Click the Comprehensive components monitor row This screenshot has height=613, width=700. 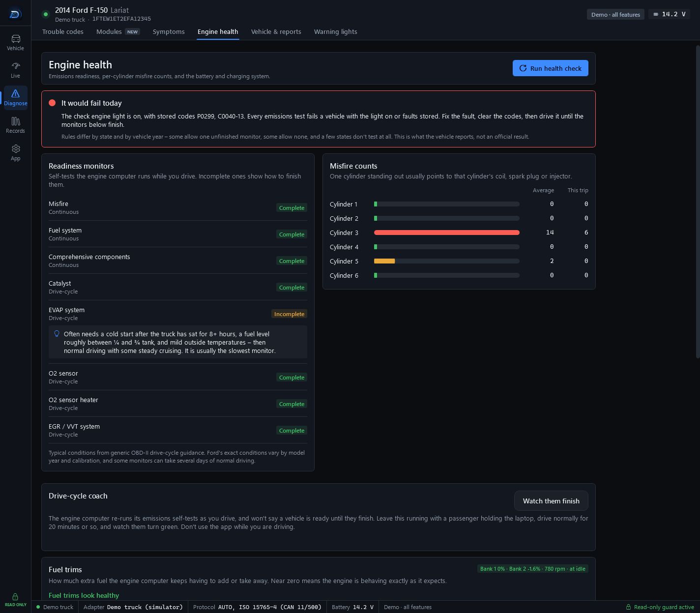(178, 261)
